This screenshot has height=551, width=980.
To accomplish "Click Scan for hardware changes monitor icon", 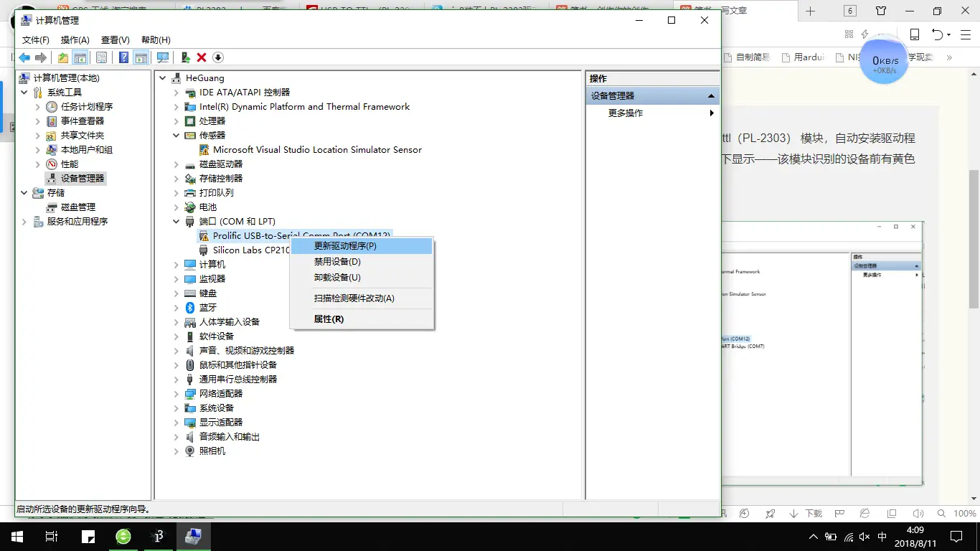I will click(163, 57).
